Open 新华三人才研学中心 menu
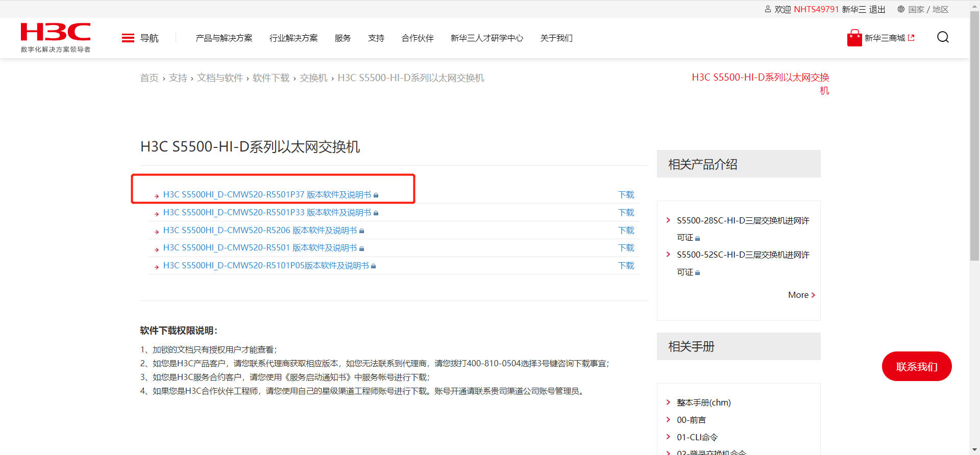Screen dimensions: 980x455 pos(487,38)
